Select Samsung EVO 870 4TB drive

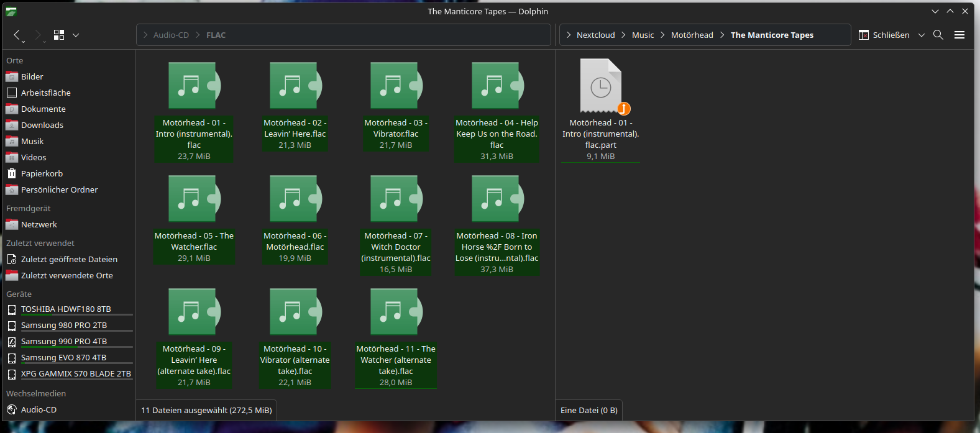coord(69,357)
